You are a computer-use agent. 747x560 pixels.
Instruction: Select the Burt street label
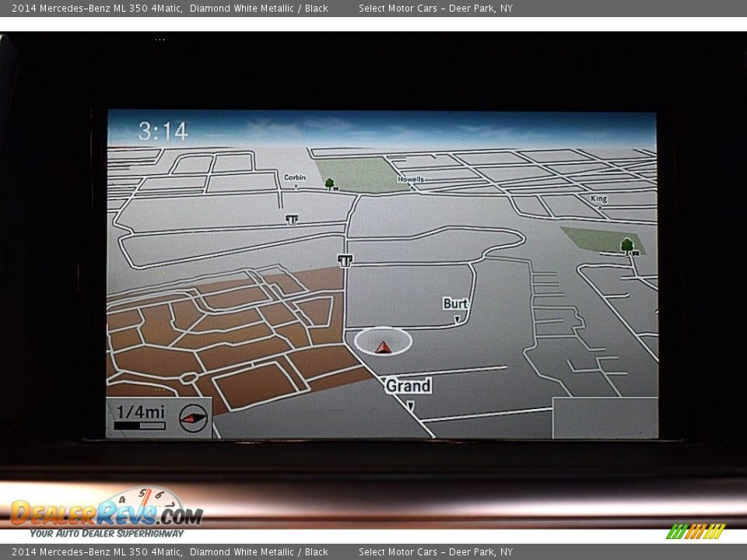point(455,304)
